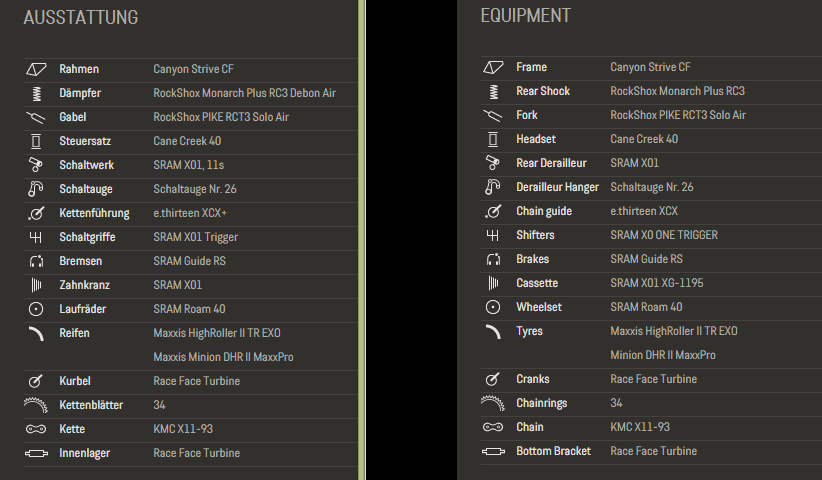822x480 pixels.
Task: Click the chain icon next to Chain
Action: [493, 427]
